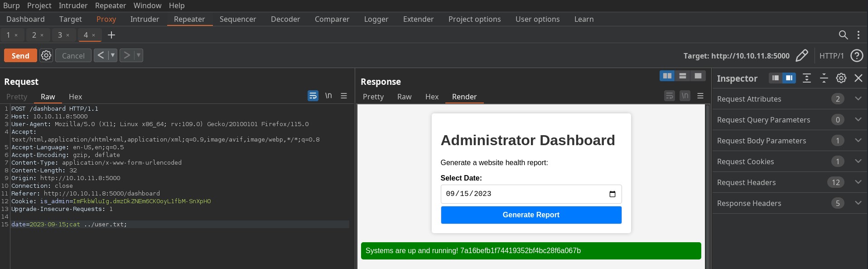Close Repeater tab 4

point(93,35)
